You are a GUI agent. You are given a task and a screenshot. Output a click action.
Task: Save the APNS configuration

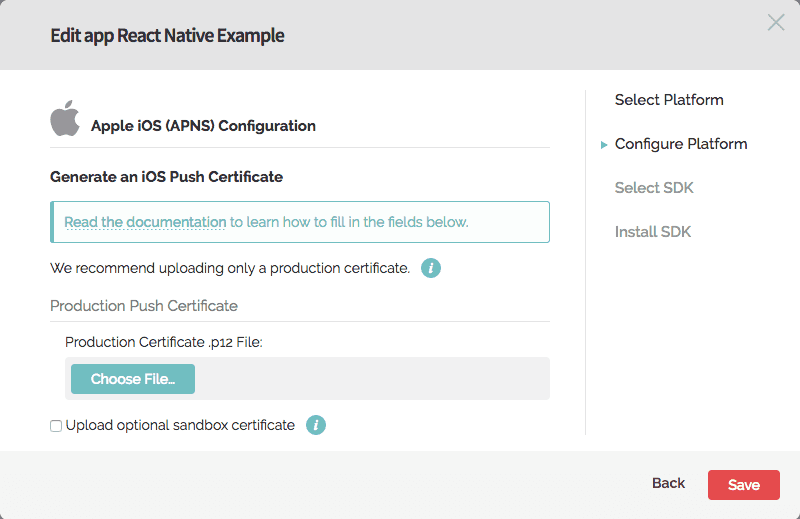743,485
